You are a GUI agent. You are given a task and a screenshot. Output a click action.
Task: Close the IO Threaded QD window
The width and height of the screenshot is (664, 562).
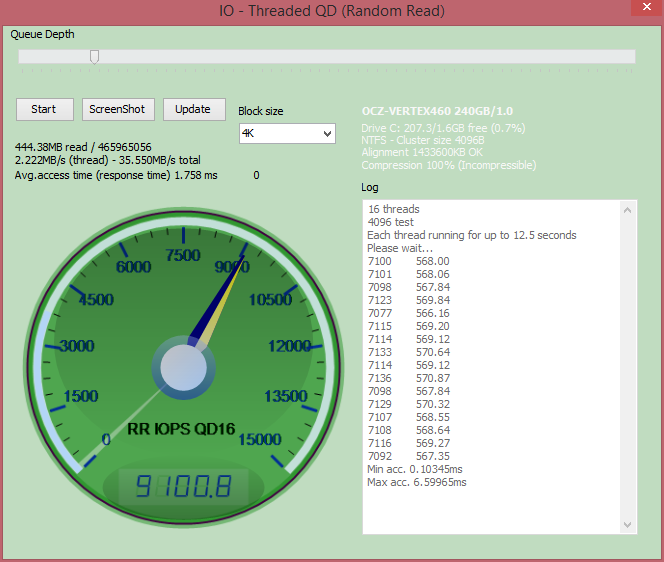pos(647,7)
